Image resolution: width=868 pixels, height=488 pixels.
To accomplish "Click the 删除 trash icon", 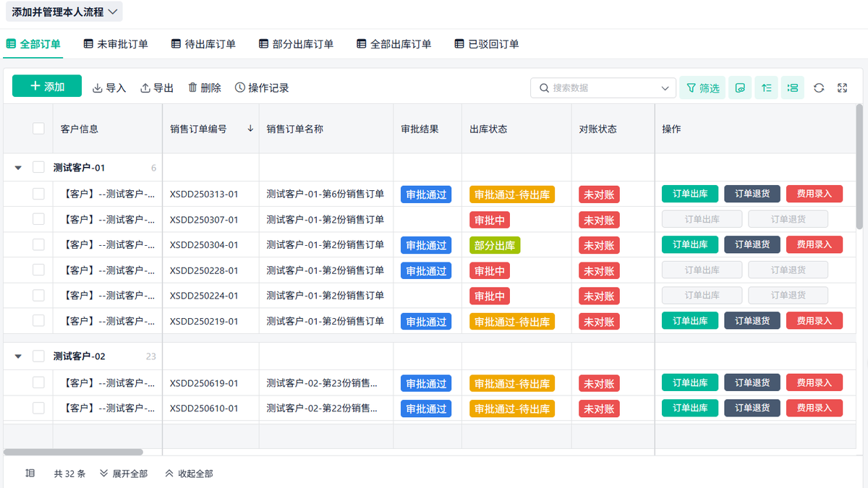I will [x=192, y=87].
